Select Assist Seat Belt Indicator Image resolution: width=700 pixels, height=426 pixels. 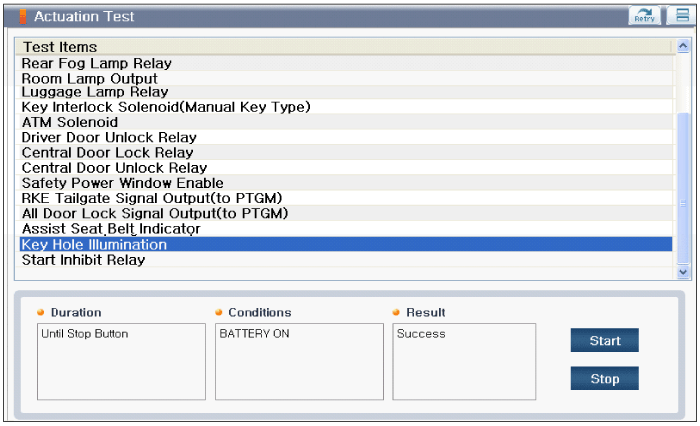pos(111,229)
